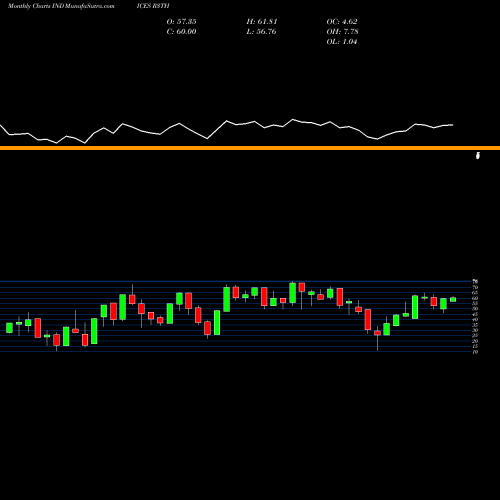The height and width of the screenshot is (500, 500).
Task: Select the high value 'H: 61.81'
Action: coord(262,21)
